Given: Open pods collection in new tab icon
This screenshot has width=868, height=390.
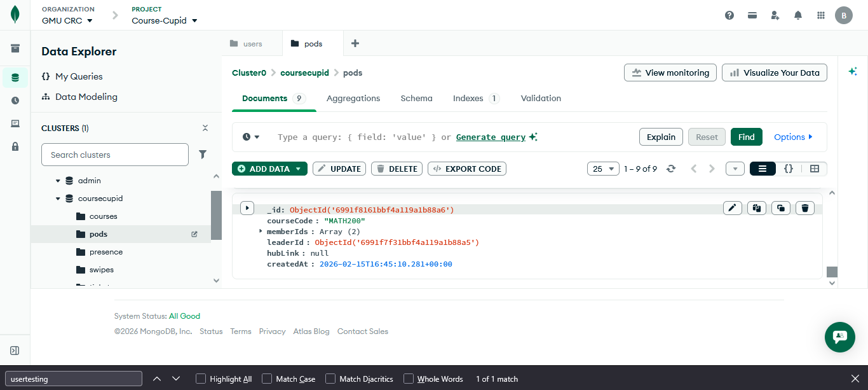Looking at the screenshot, I should click(194, 234).
